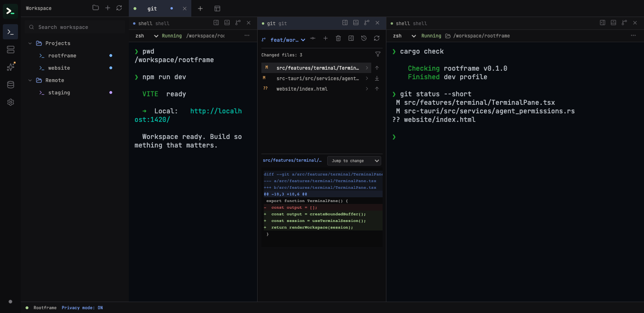Screen dimensions: 644x313
Task: Click the Changed files: 3 label
Action: [282, 55]
